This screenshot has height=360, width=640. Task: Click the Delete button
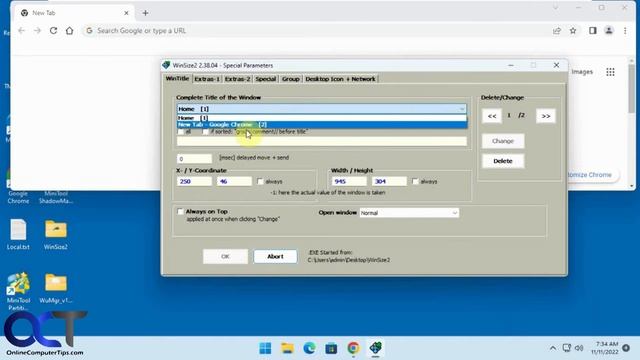[503, 161]
